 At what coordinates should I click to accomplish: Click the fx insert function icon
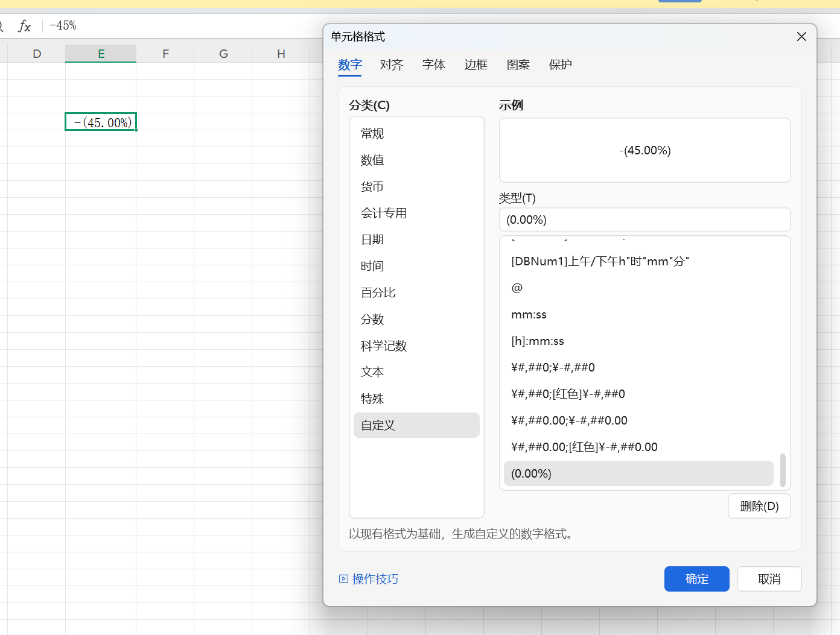pos(24,26)
